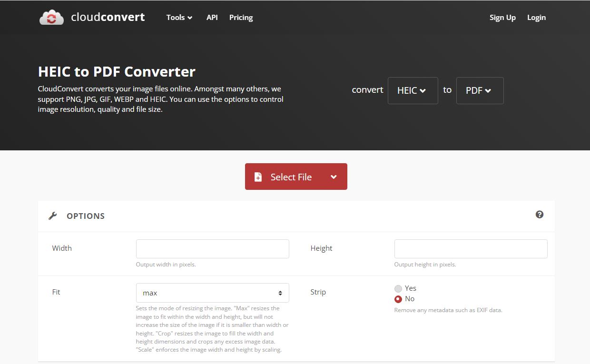Click the Login link
590x364 pixels.
click(536, 18)
